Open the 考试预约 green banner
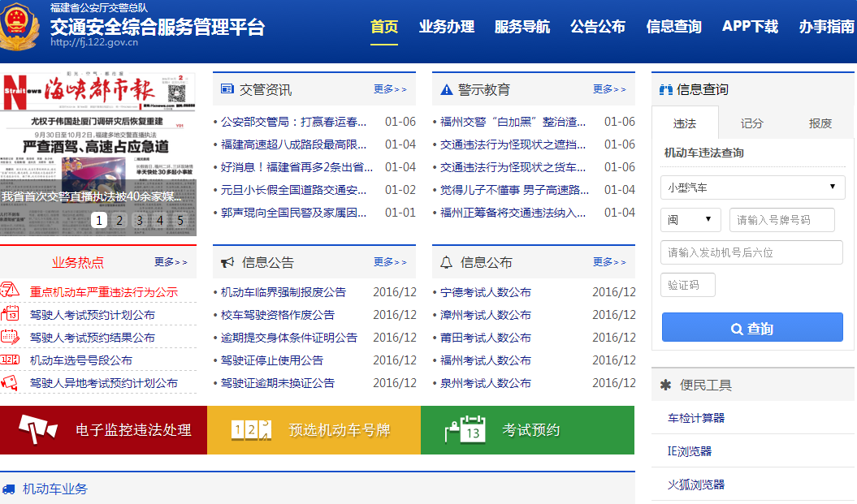857x504 pixels. point(527,429)
